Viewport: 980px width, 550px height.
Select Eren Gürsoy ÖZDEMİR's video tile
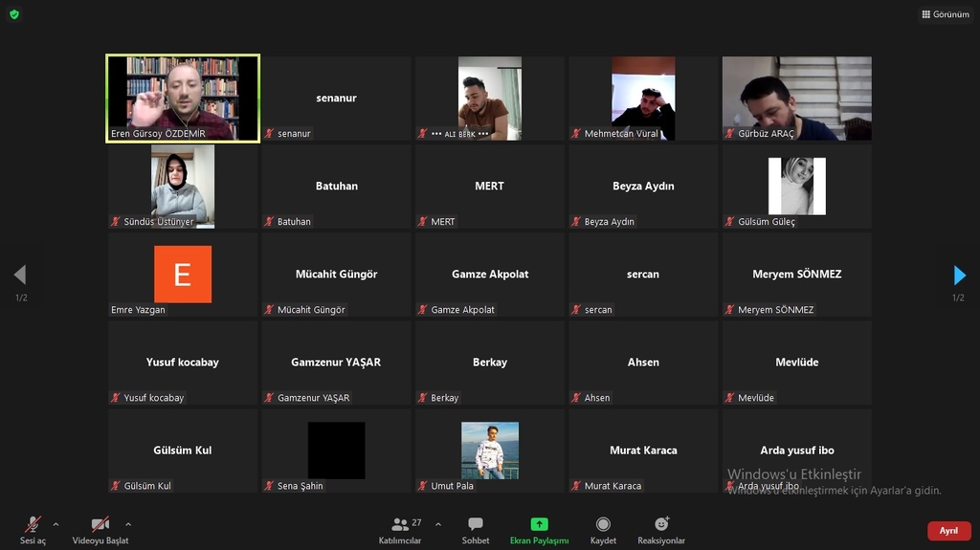point(183,99)
